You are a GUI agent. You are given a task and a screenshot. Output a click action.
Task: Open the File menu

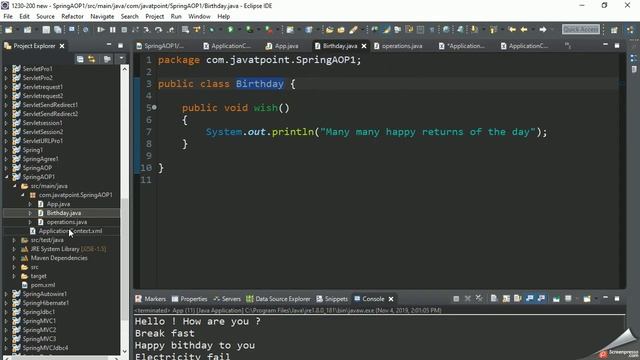tap(8, 16)
